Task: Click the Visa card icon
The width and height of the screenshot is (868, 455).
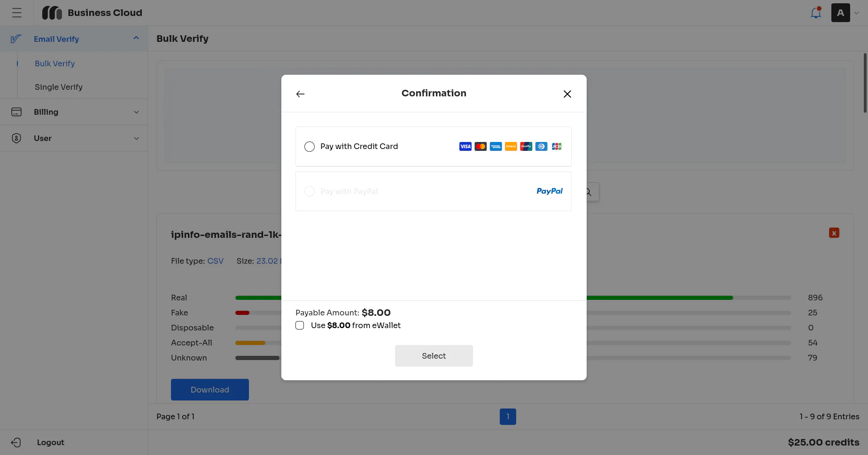Action: [x=465, y=147]
